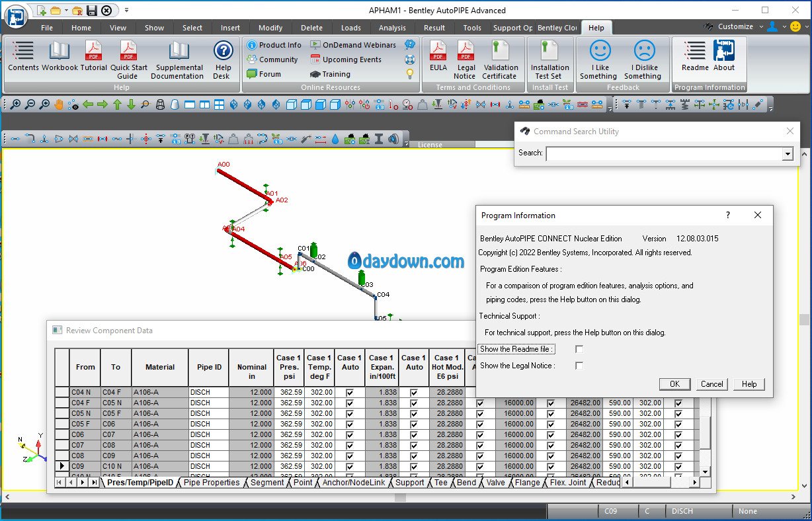Click OK in Program Information dialog
Image resolution: width=812 pixels, height=521 pixels.
[x=674, y=384]
